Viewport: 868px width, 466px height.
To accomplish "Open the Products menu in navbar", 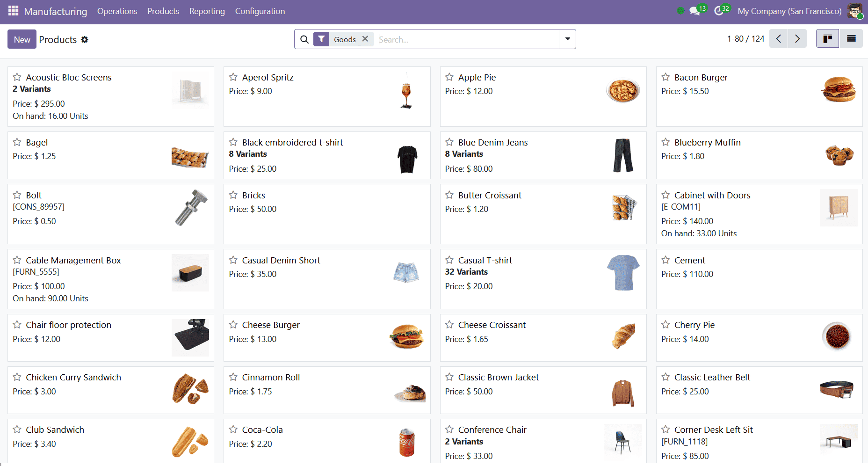I will (x=163, y=11).
